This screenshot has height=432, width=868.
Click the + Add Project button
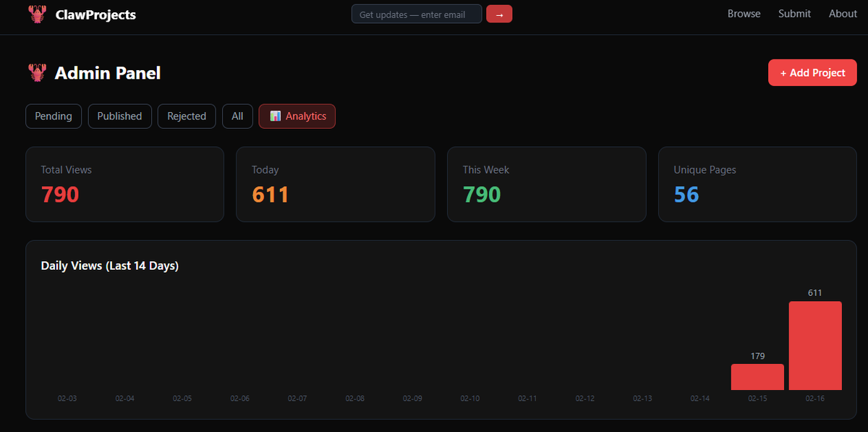(x=812, y=72)
